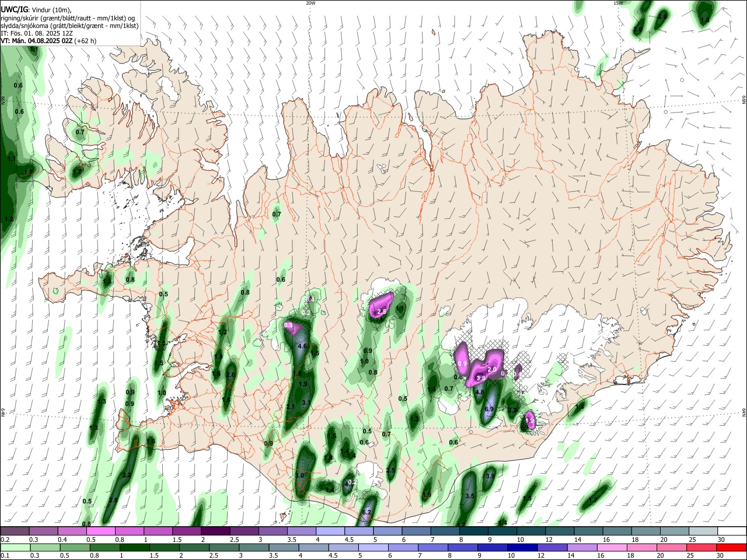Click the 4.8 precipitation value on map
Image resolution: width=747 pixels, height=560 pixels.
(x=480, y=393)
